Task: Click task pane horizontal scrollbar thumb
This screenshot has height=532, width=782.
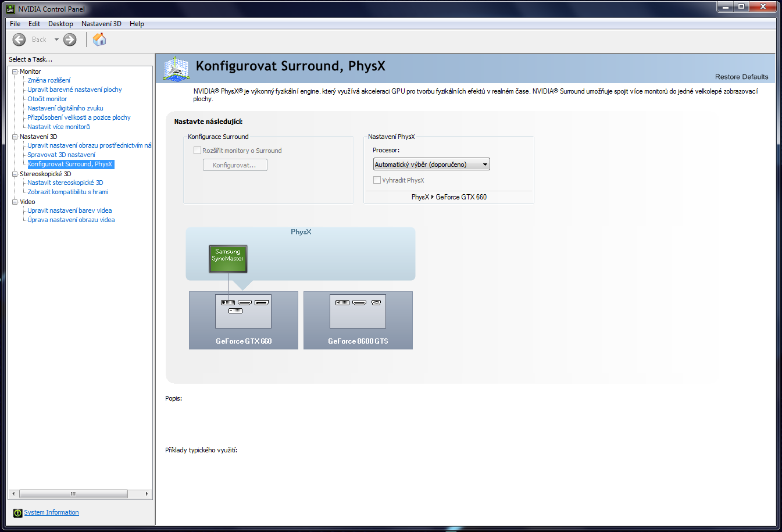Action: (73, 494)
